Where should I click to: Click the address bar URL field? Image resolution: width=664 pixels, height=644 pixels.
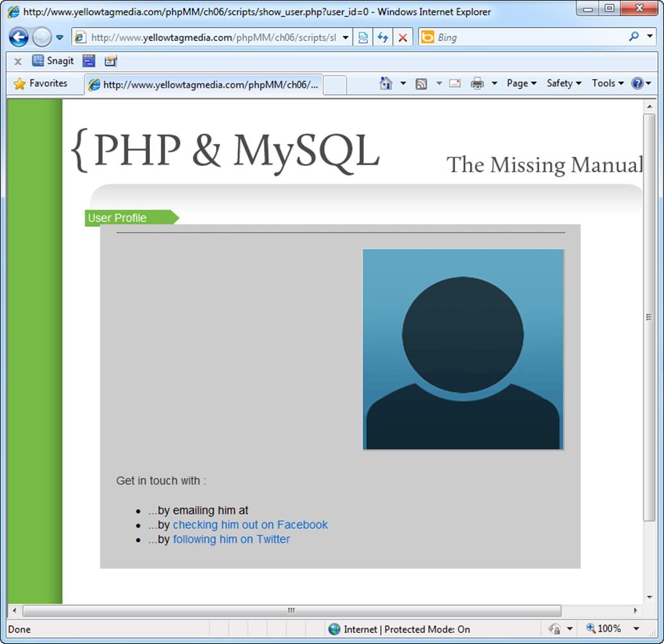coord(205,38)
